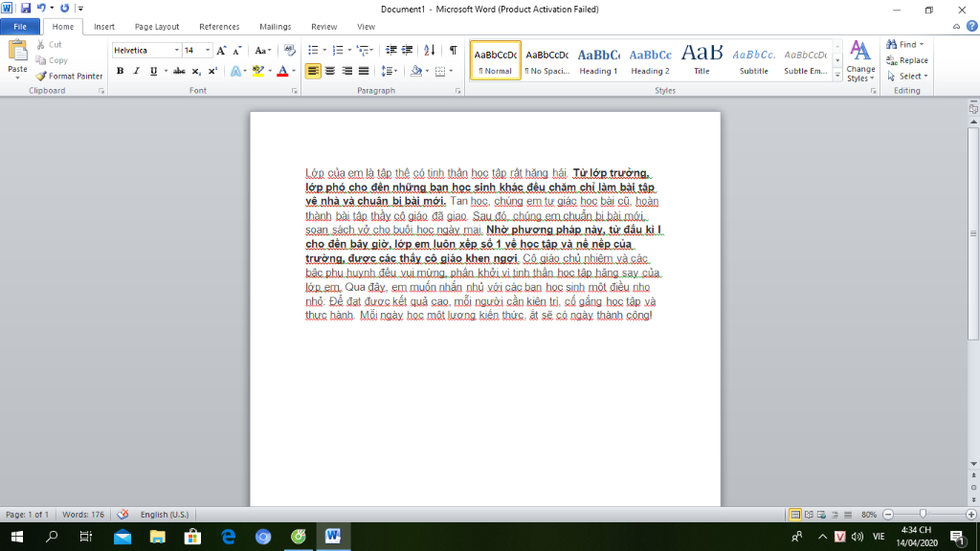Switch to Print Layout view in status bar
Image resolution: width=980 pixels, height=551 pixels.
point(795,514)
